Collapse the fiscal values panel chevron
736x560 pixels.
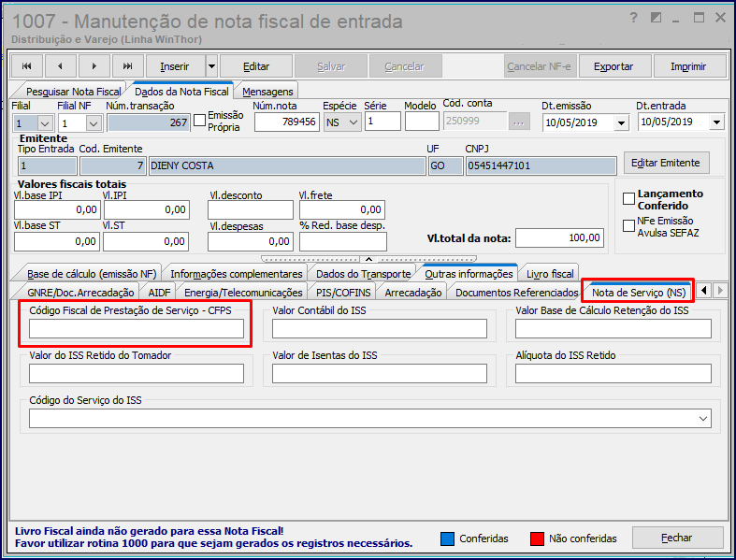tap(368, 259)
